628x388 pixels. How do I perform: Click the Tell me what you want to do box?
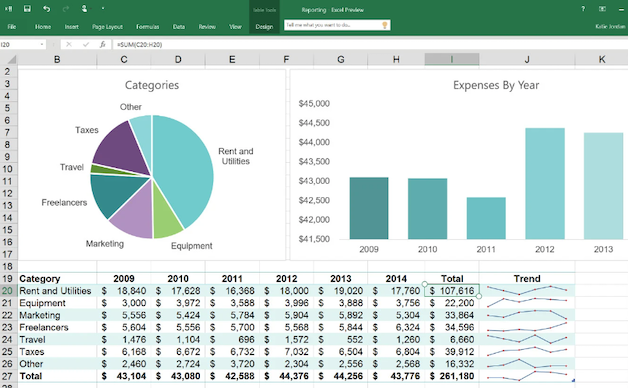point(337,25)
